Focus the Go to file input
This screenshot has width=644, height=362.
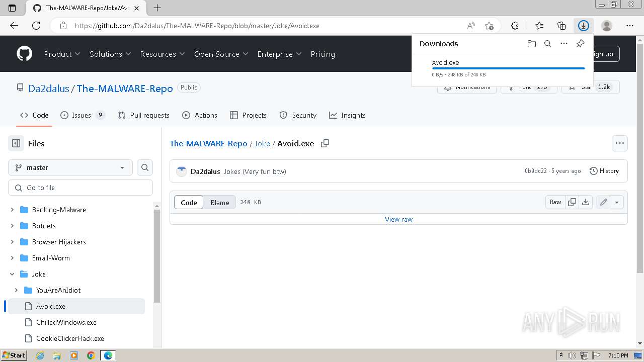coord(80,188)
